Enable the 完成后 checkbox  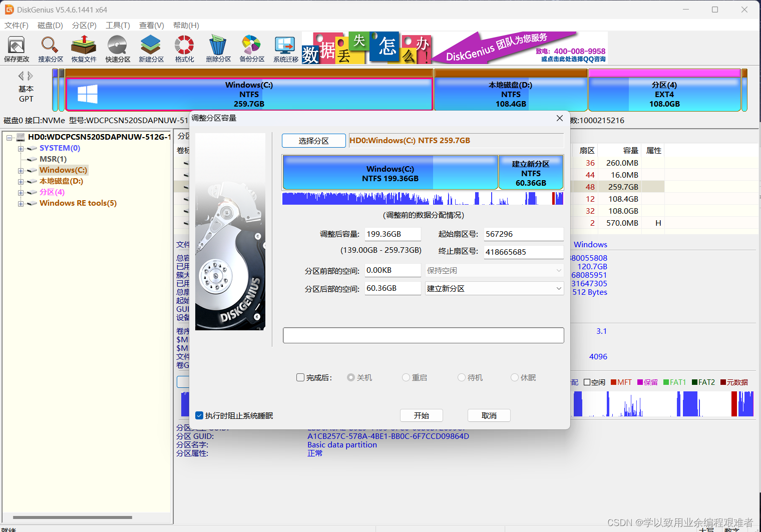point(300,377)
